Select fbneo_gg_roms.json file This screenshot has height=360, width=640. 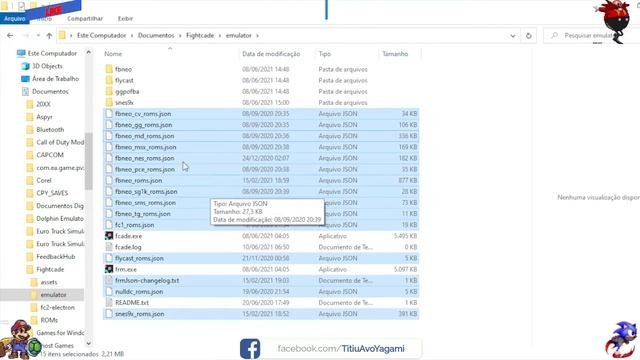(261, 125)
